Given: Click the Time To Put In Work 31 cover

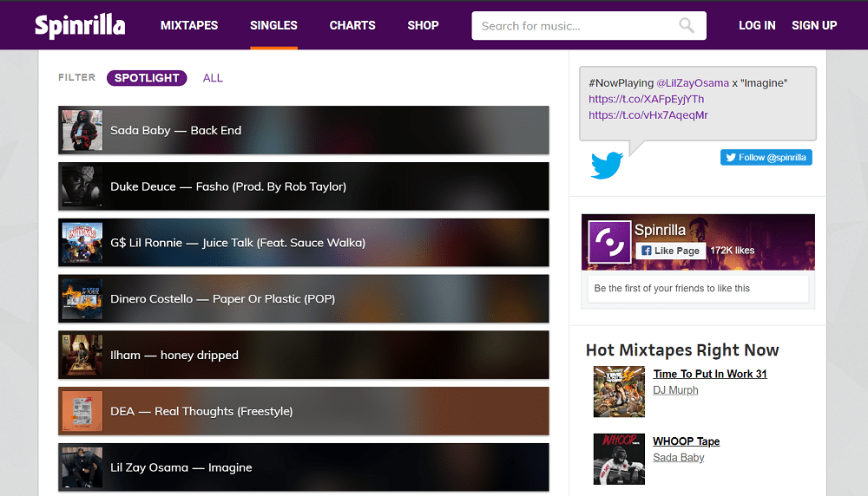Looking at the screenshot, I should [x=619, y=391].
